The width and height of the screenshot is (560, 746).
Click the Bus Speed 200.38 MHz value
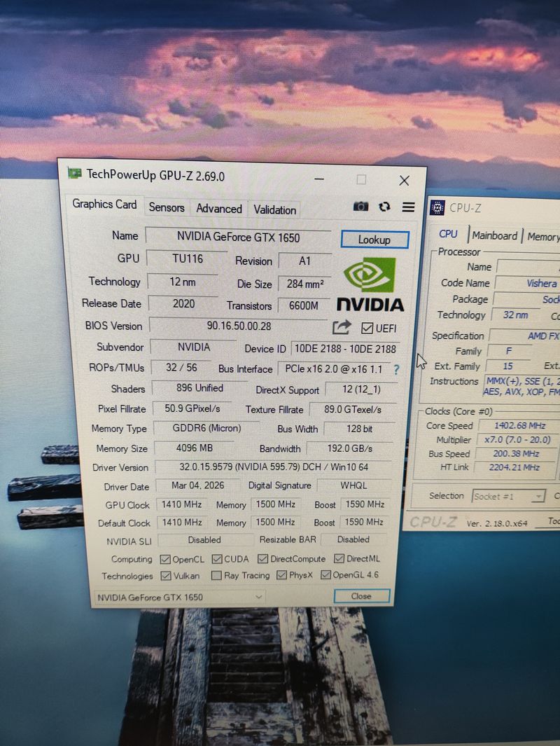pos(516,453)
